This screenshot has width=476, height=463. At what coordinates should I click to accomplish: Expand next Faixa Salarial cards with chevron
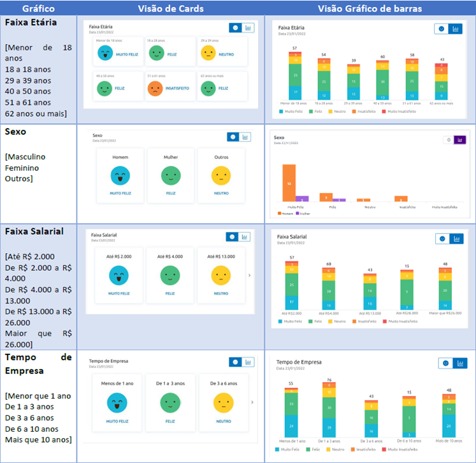(x=250, y=276)
